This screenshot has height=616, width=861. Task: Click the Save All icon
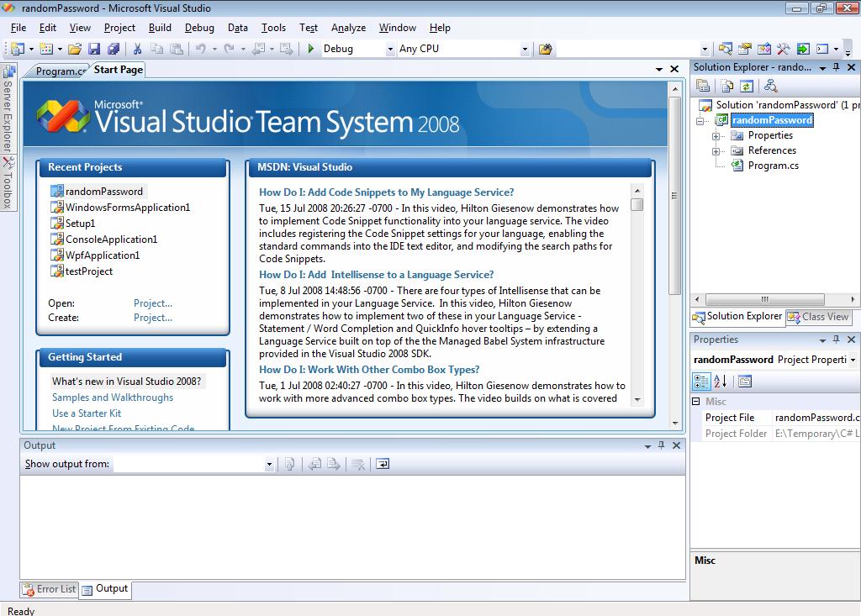pyautogui.click(x=114, y=49)
